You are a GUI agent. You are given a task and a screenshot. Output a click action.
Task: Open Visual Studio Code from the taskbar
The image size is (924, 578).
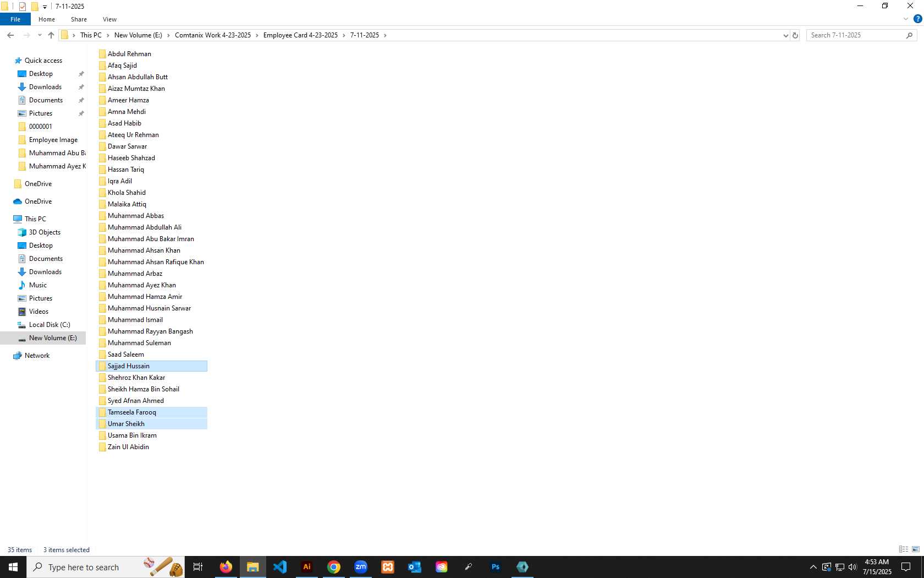tap(280, 567)
